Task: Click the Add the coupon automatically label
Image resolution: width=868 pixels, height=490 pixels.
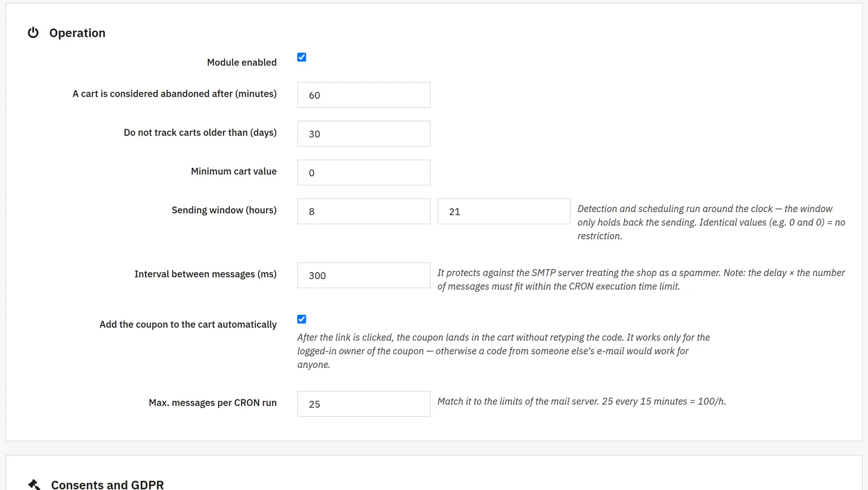Action: click(x=188, y=324)
